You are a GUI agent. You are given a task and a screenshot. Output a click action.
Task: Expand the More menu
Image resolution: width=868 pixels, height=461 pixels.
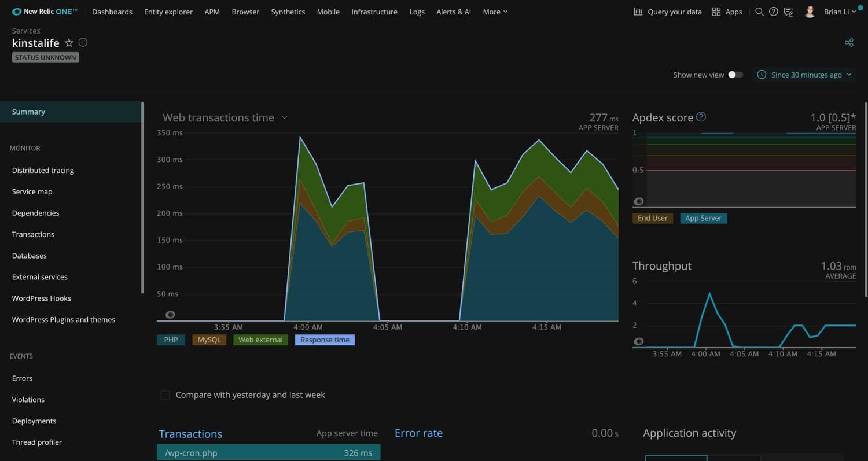pyautogui.click(x=495, y=12)
